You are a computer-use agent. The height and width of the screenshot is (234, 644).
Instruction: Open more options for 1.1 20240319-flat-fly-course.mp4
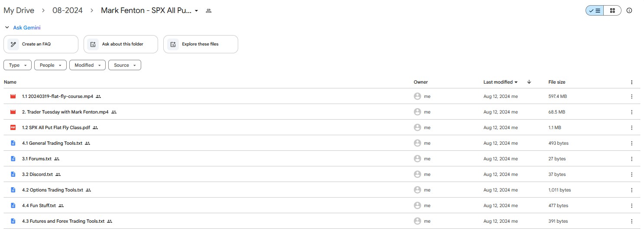click(x=631, y=96)
